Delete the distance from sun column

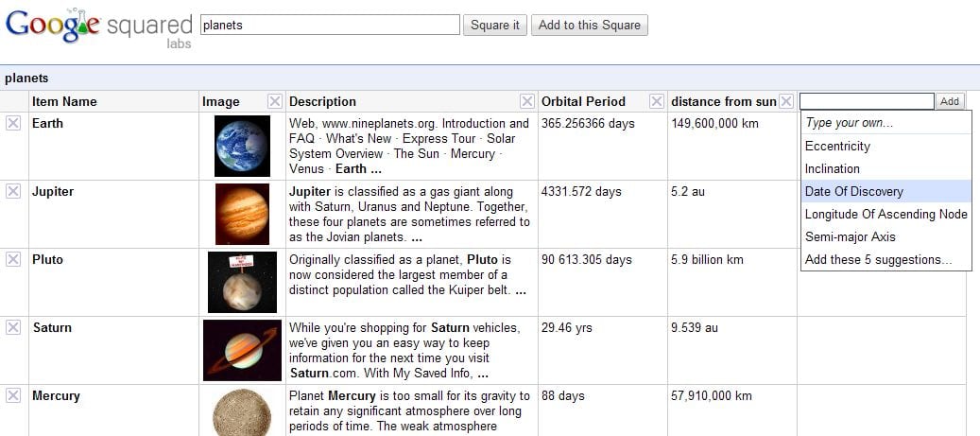click(786, 101)
